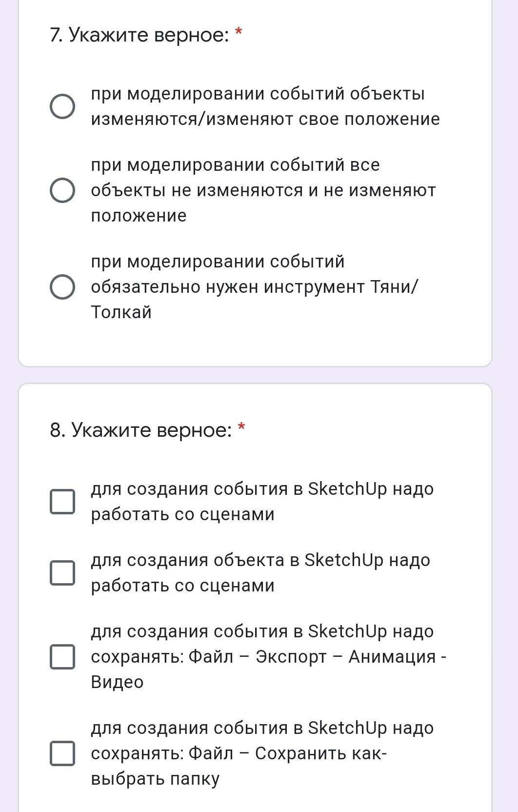Check box 'создания объекта в SketchUp' option
The width and height of the screenshot is (518, 812).
click(x=62, y=573)
